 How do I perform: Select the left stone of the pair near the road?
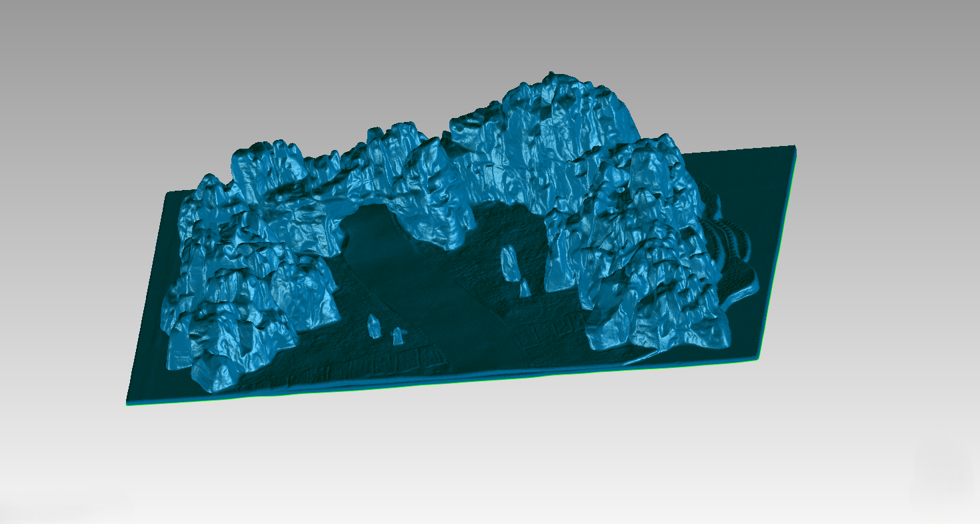[x=374, y=326]
